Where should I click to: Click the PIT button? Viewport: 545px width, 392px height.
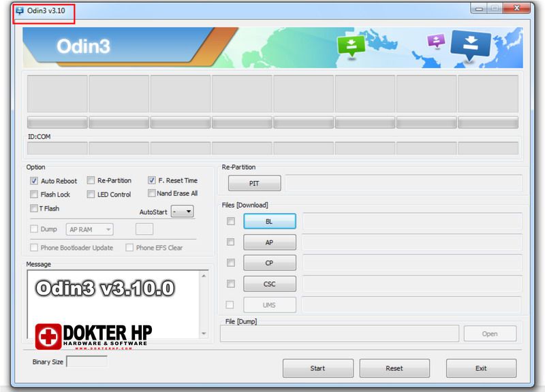[x=254, y=183]
